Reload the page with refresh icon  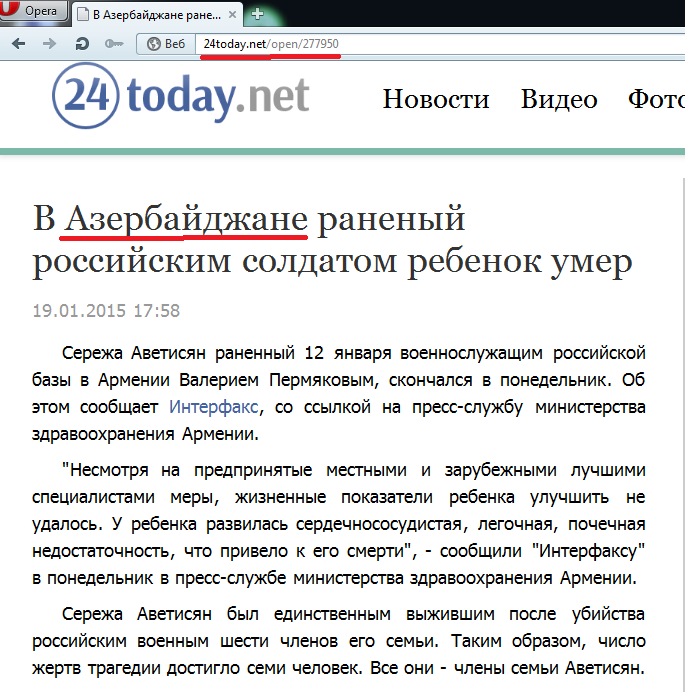click(x=82, y=44)
